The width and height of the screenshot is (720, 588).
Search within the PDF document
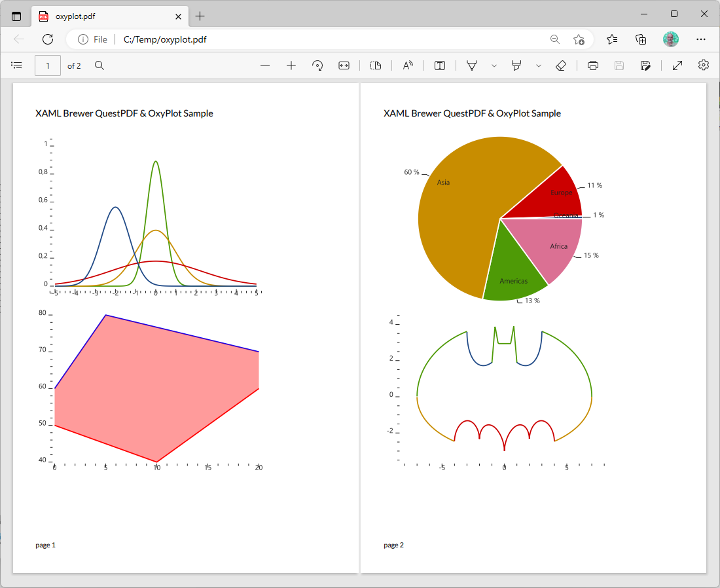coord(99,65)
